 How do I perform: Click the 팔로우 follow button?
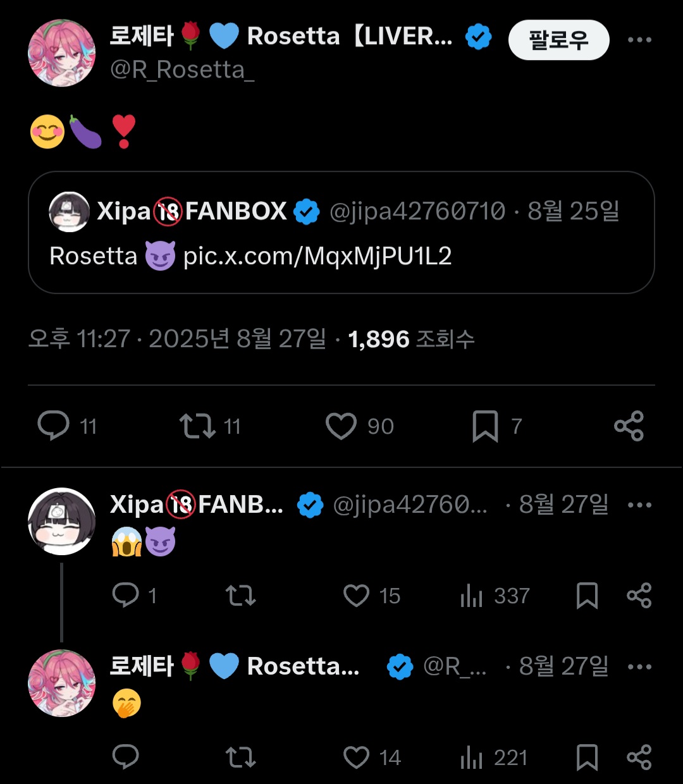[x=558, y=40]
